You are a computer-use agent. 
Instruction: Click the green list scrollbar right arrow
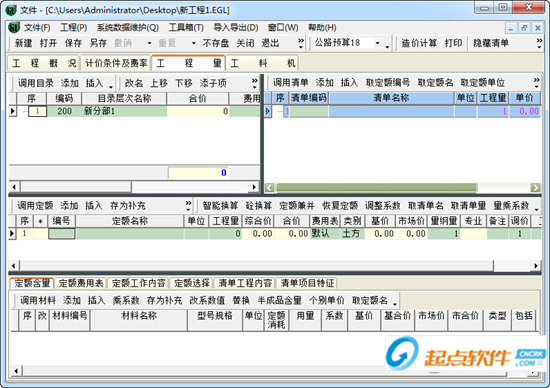click(535, 188)
